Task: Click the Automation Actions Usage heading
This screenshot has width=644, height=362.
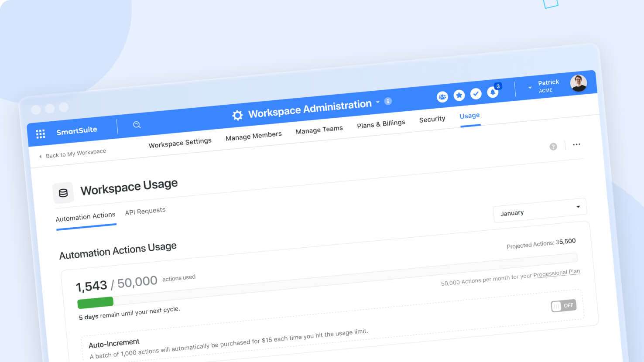Action: click(x=118, y=250)
